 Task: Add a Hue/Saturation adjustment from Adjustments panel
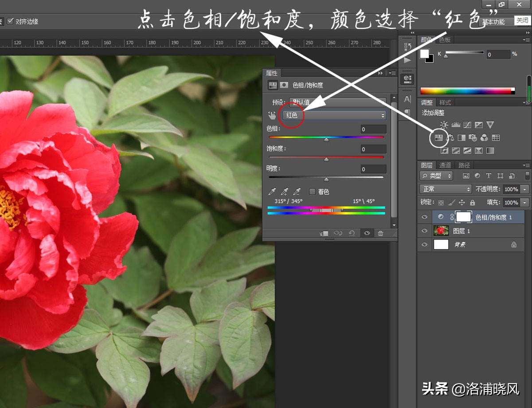(439, 137)
